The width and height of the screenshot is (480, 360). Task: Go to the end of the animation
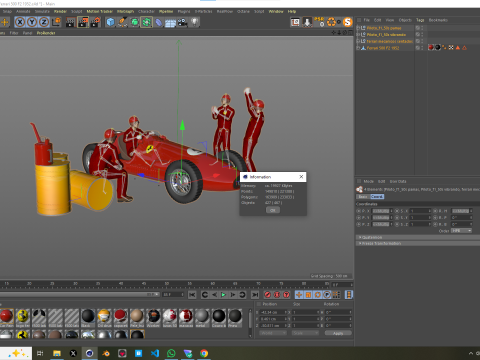pos(255,295)
